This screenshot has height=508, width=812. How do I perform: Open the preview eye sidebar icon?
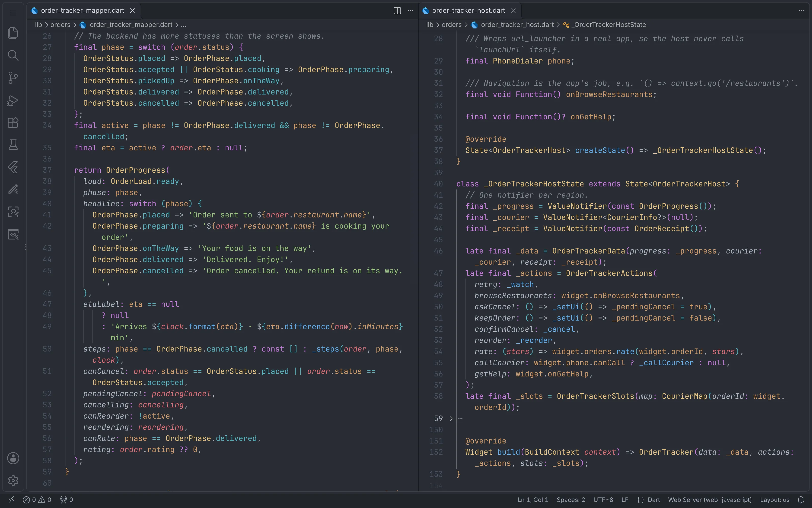[x=13, y=234]
